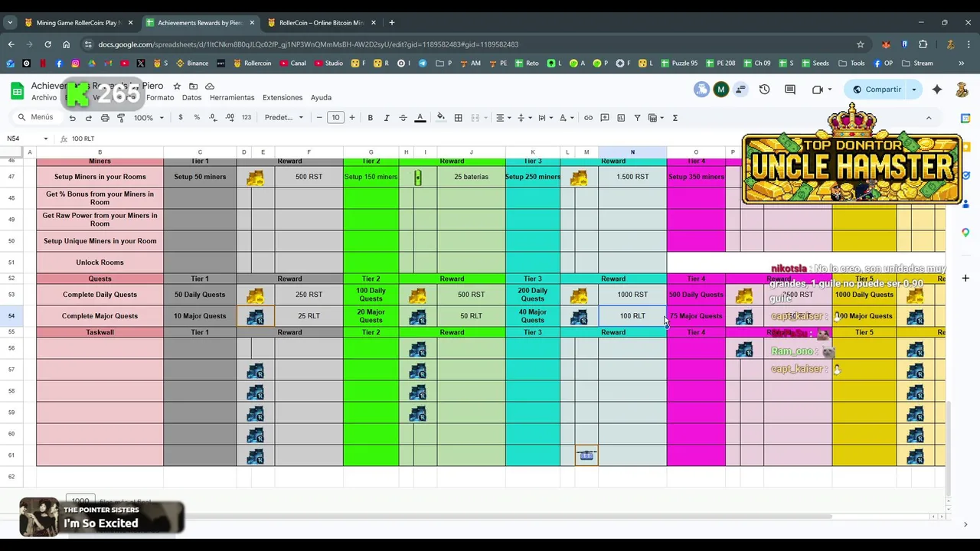Screen dimensions: 980x551
Task: Open the Datos menu
Action: click(191, 98)
